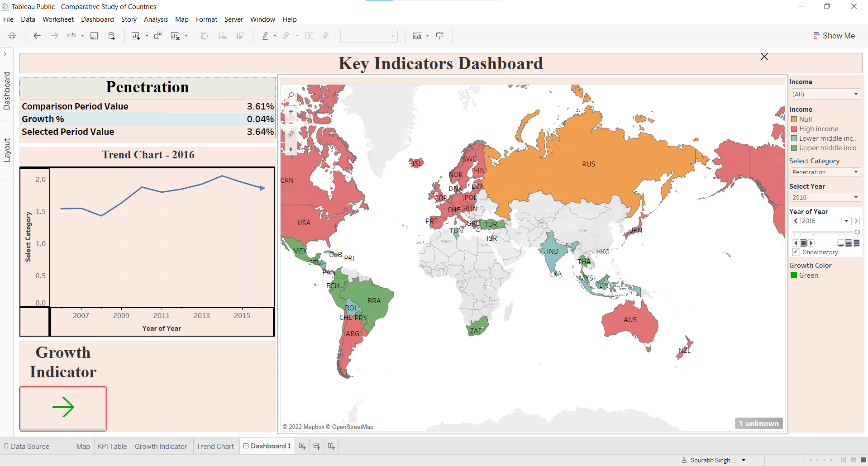Screen dimensions: 868x466
Task: Toggle the map pin to lock view
Action: coord(291,133)
